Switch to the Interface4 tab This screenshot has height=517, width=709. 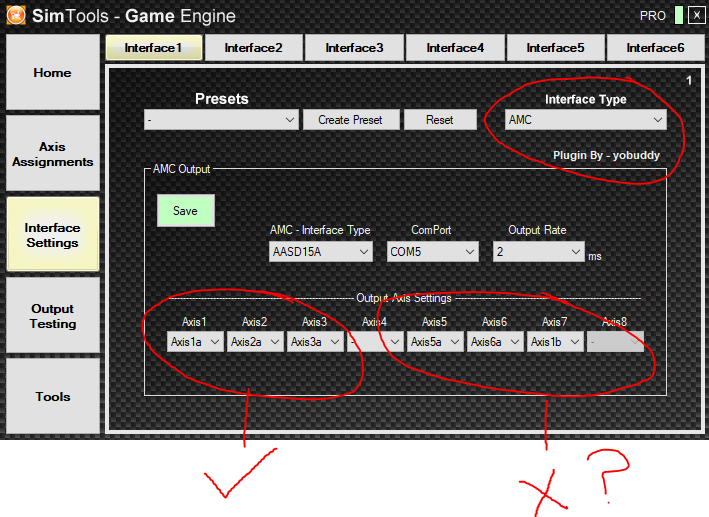click(455, 47)
